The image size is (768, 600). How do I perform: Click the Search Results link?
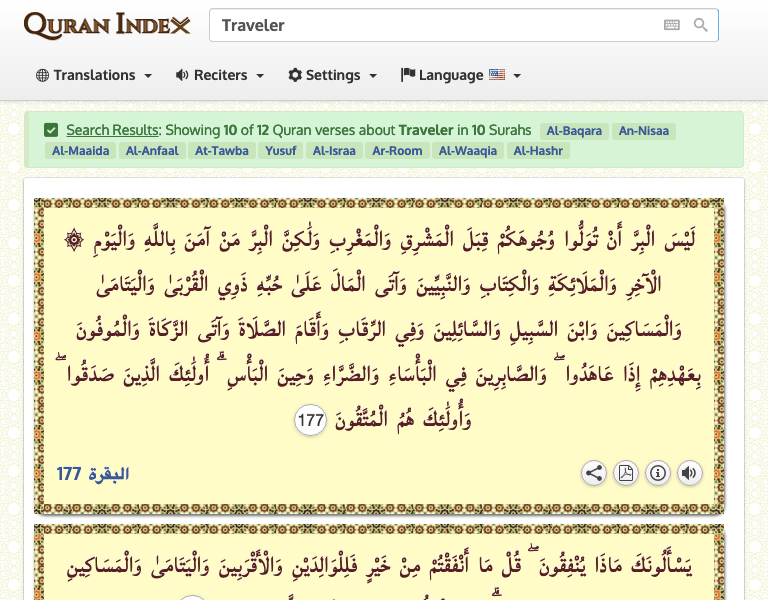112,130
